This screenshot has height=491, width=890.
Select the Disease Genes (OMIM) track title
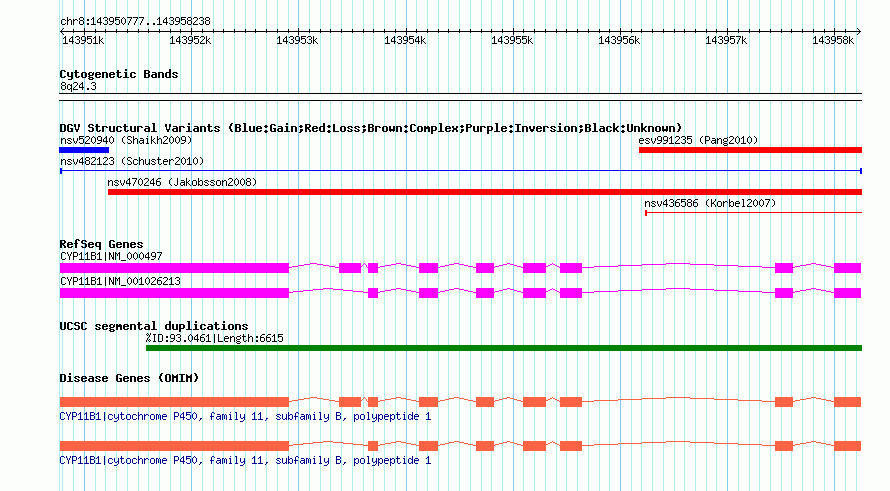click(129, 378)
